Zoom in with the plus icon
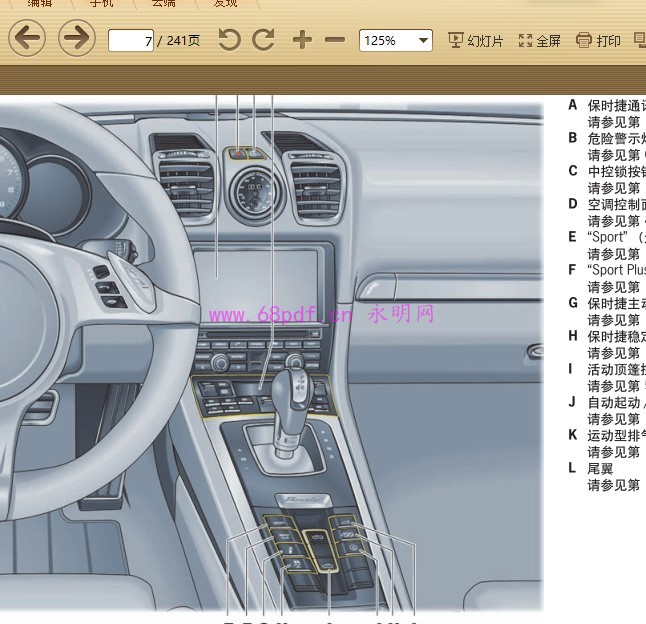Viewport: 646px width, 624px height. pyautogui.click(x=302, y=40)
